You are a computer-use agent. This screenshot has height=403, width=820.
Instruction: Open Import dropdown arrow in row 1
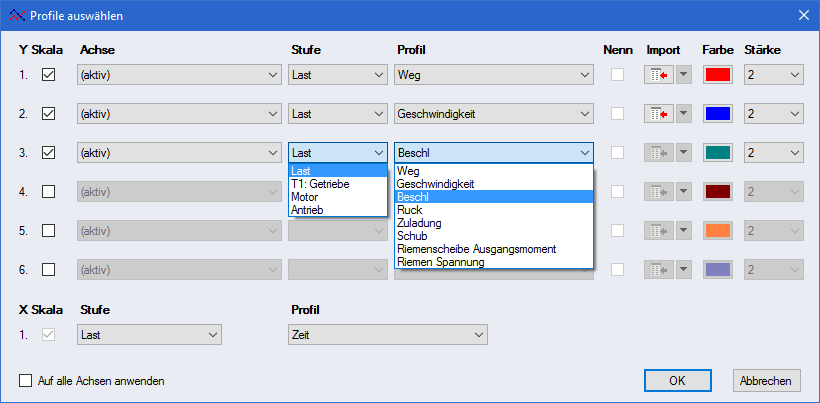coord(684,75)
